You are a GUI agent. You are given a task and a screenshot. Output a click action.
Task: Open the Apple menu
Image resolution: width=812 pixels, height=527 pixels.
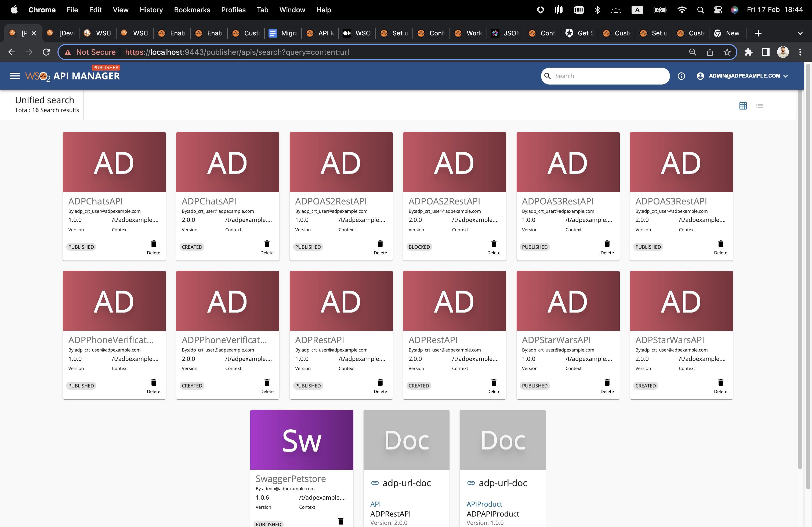pos(14,10)
